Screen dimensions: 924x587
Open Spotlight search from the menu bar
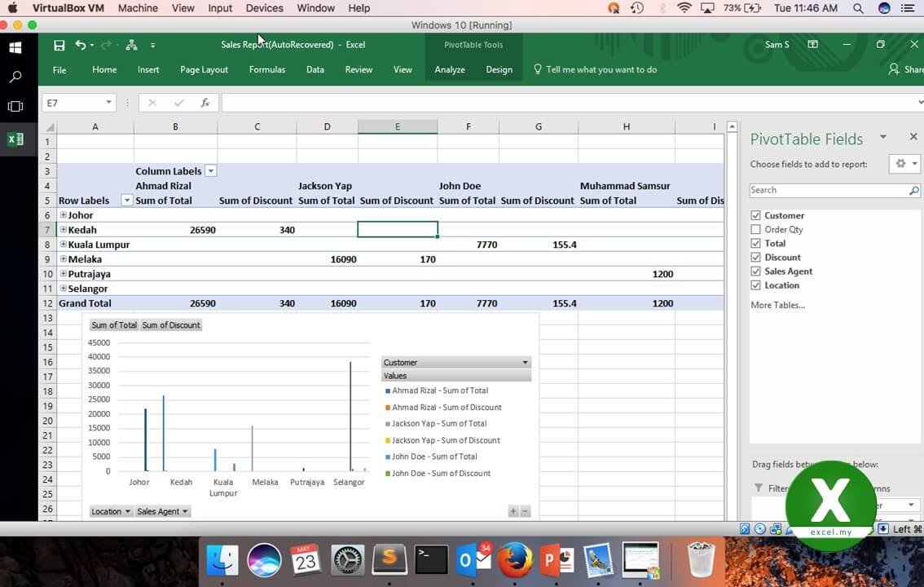(x=858, y=8)
